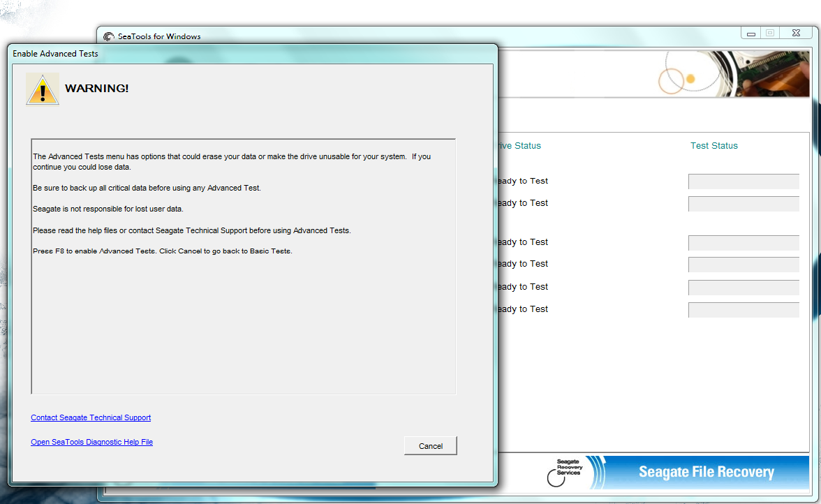Click the Enable Advanced Tests dialog title
This screenshot has width=821, height=504.
pos(55,53)
